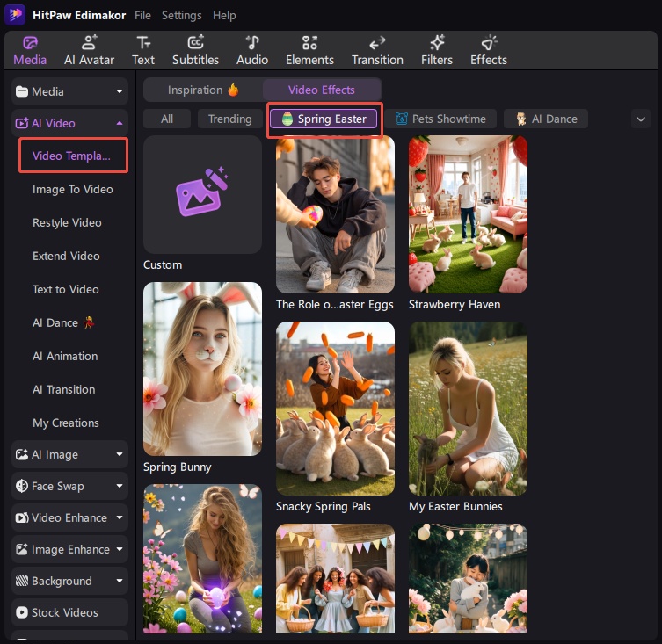Screen dimensions: 662x644
Task: Open the Filters tool
Action: click(x=437, y=50)
